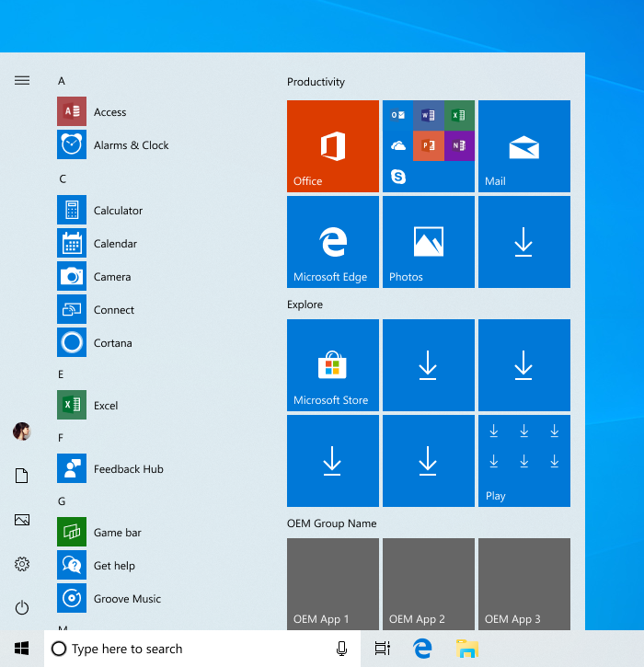Click the microphone icon in the search box

[x=341, y=649]
